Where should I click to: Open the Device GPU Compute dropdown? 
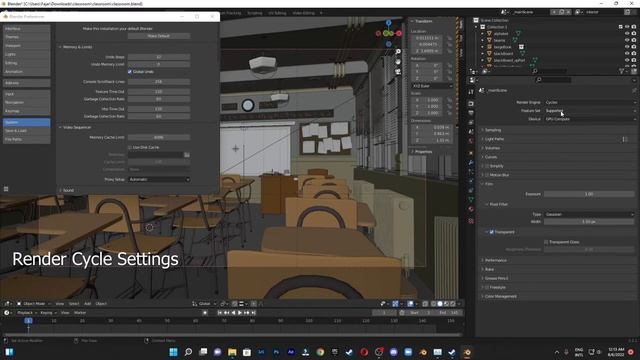(590, 119)
